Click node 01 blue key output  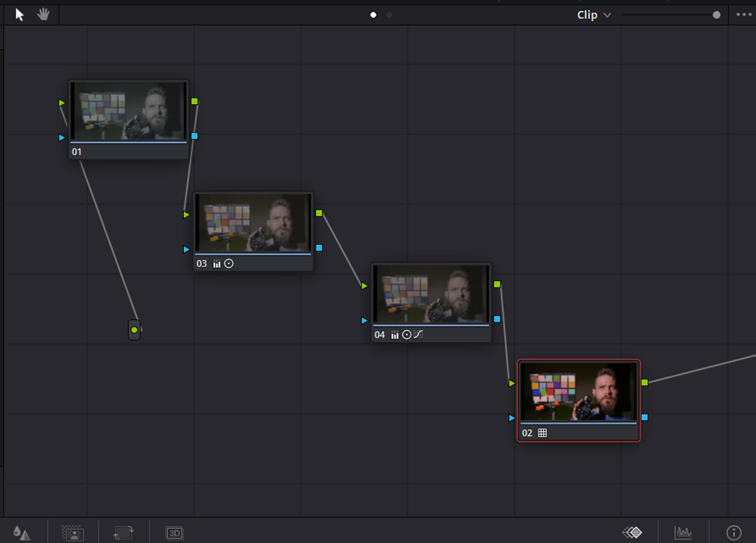pyautogui.click(x=195, y=136)
